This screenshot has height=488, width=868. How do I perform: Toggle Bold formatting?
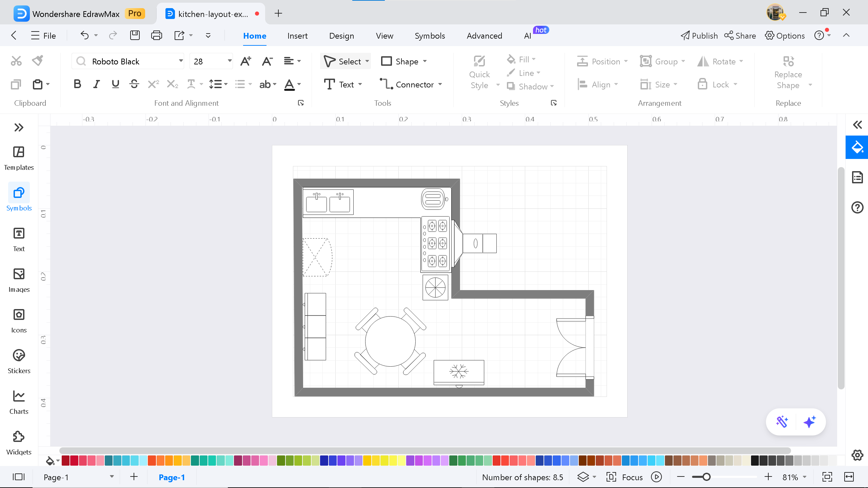[77, 84]
